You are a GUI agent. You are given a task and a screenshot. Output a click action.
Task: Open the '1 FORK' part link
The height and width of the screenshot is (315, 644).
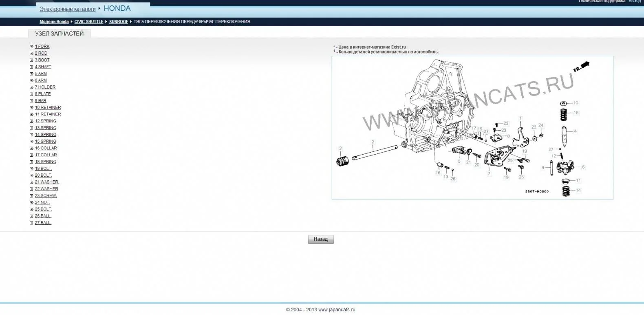tap(42, 47)
